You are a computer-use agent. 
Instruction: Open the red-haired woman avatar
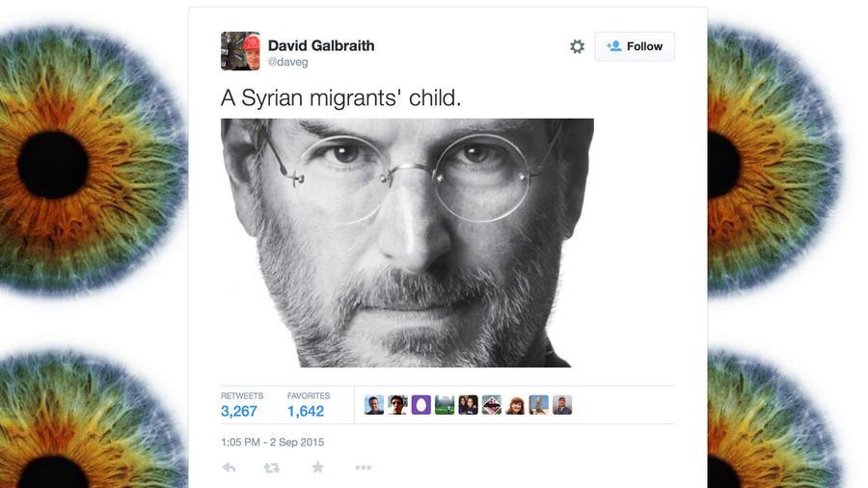(x=515, y=405)
